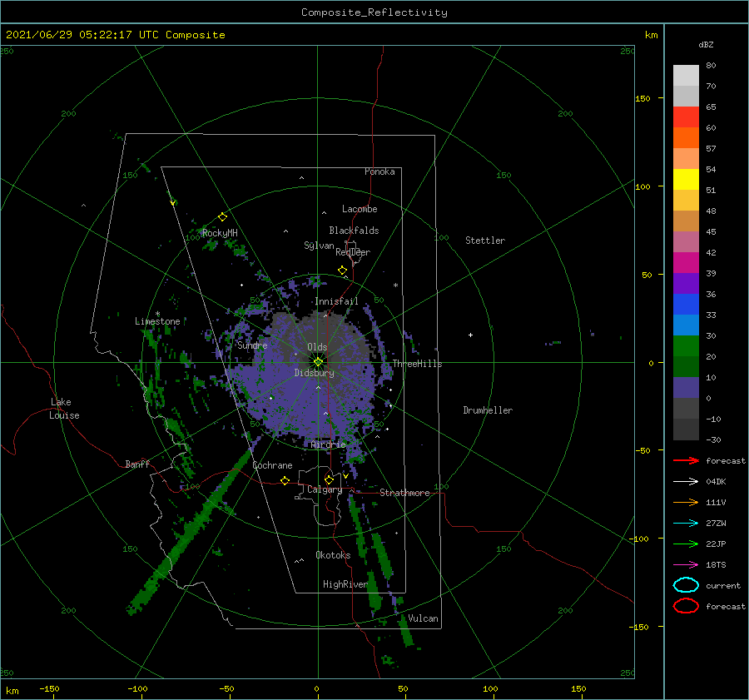Click the green 20–30 dBZ color swatch

686,346
